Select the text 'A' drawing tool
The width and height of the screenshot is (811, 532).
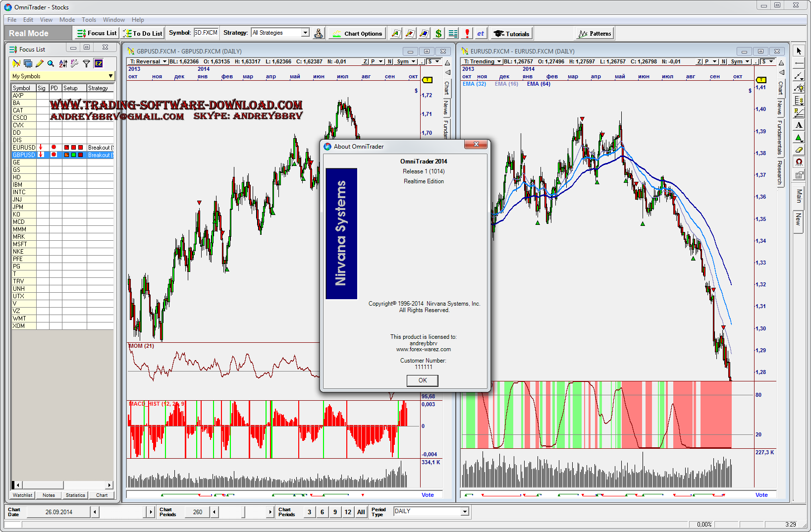click(799, 125)
